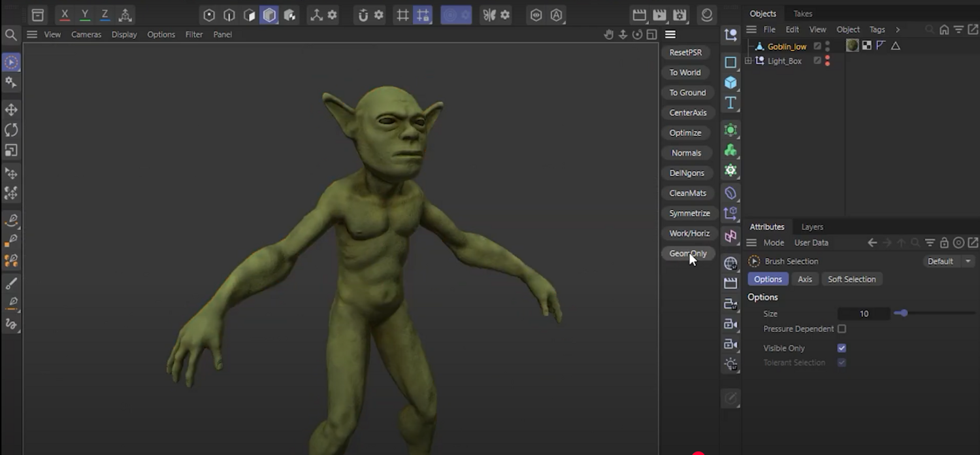This screenshot has height=455, width=980.
Task: Expand the Light_Box tree item
Action: click(x=748, y=61)
